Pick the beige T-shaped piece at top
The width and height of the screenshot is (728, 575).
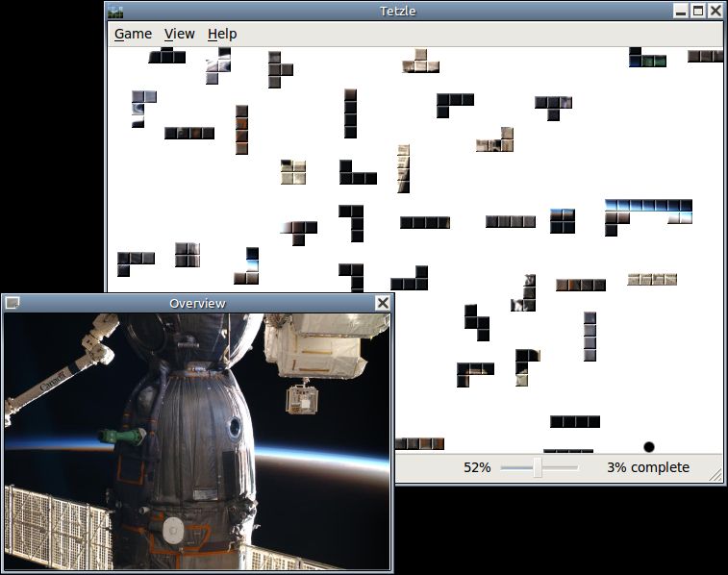[420, 61]
